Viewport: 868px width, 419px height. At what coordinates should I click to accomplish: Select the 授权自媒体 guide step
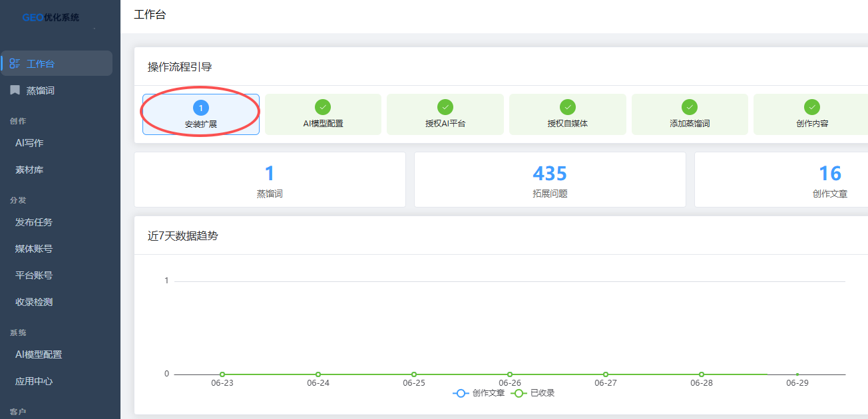(568, 114)
